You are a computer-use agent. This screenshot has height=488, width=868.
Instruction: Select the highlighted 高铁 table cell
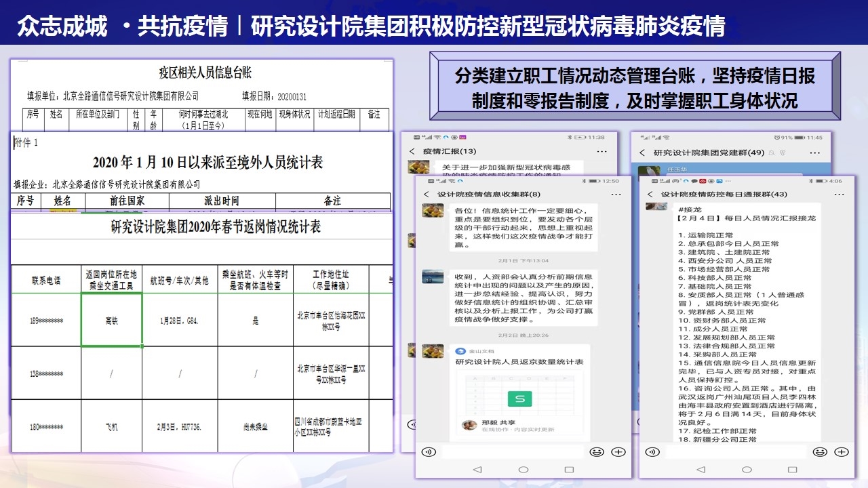click(111, 320)
